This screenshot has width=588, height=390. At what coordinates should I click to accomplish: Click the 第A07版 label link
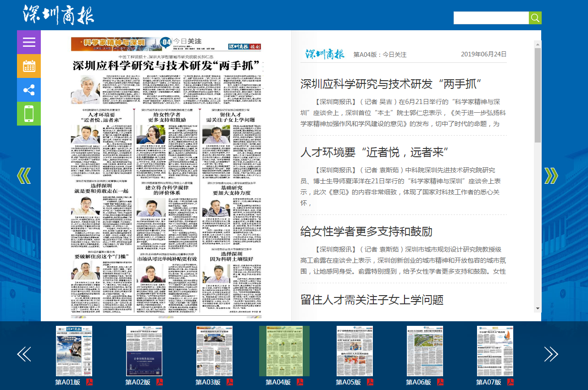click(x=488, y=382)
